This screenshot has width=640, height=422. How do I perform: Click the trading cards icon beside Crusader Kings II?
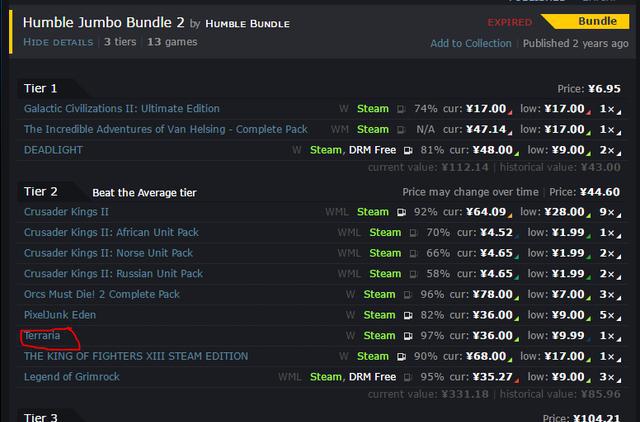[x=401, y=212]
